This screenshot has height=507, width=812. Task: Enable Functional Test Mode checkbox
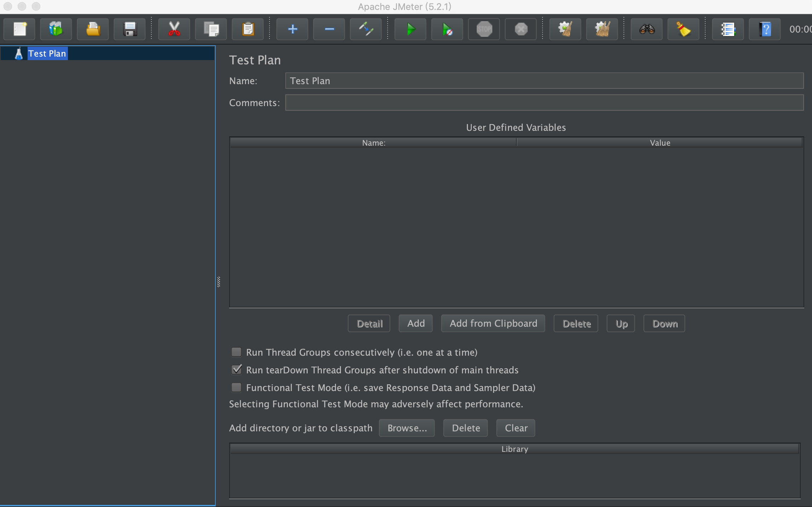(x=237, y=387)
